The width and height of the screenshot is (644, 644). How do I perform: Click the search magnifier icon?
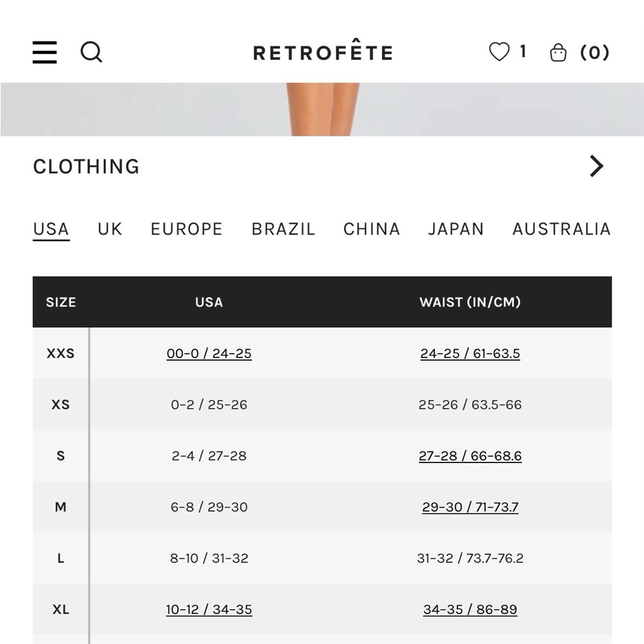tap(91, 52)
